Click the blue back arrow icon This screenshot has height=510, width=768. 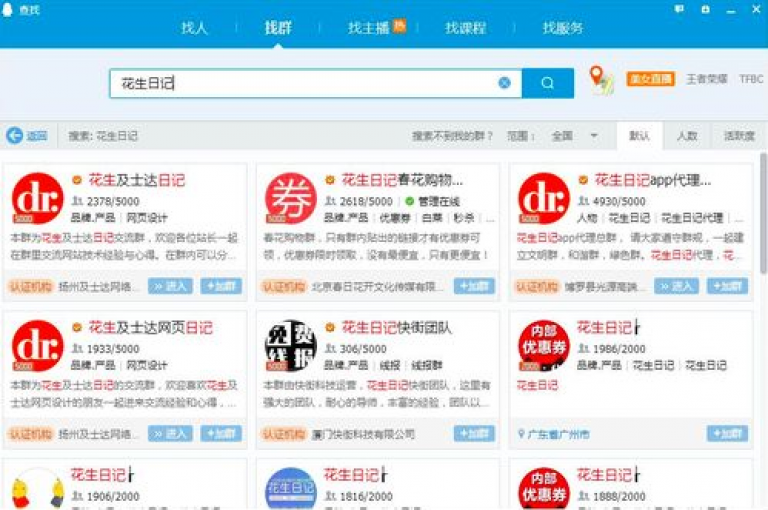point(15,135)
